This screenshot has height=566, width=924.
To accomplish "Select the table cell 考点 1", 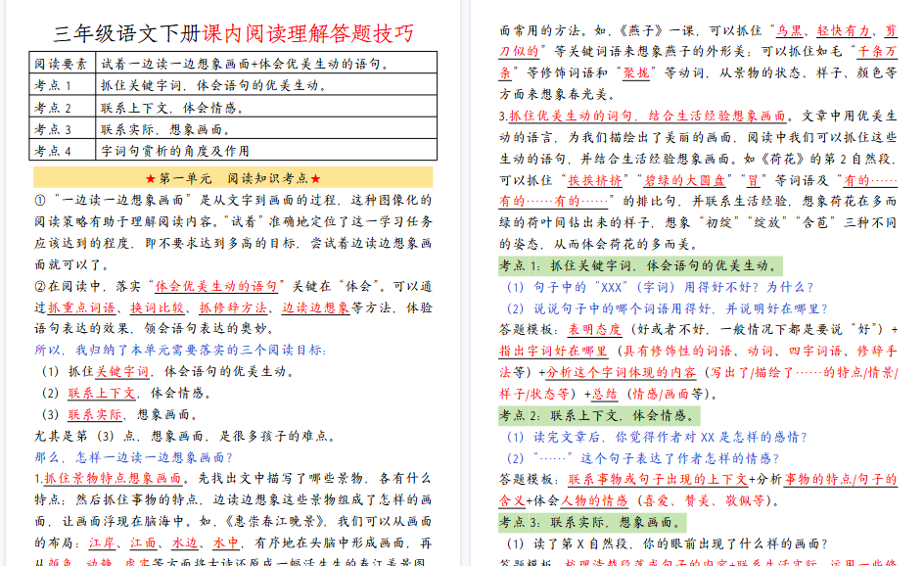I will tap(63, 85).
